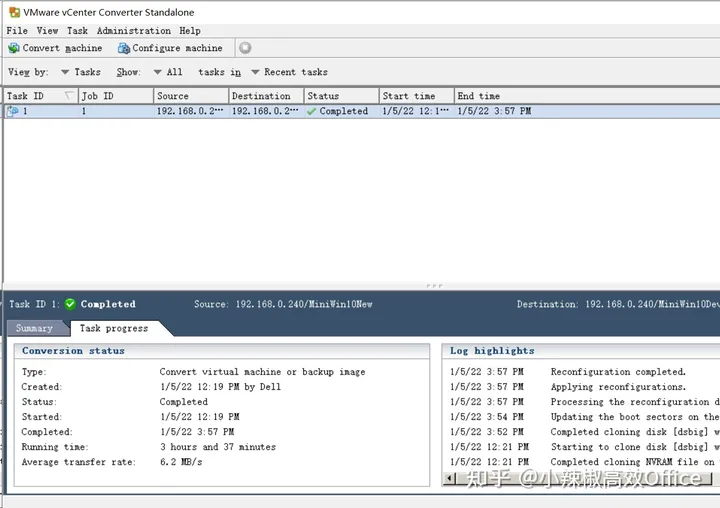Select the Task progress tab
Screen dimensions: 720x508
pyautogui.click(x=114, y=328)
